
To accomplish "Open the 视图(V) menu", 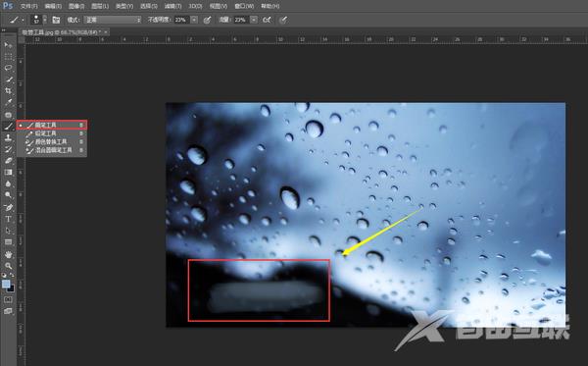I will pos(219,6).
